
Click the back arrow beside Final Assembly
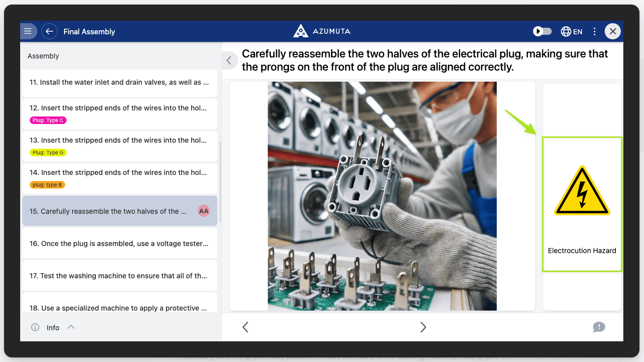tap(49, 31)
